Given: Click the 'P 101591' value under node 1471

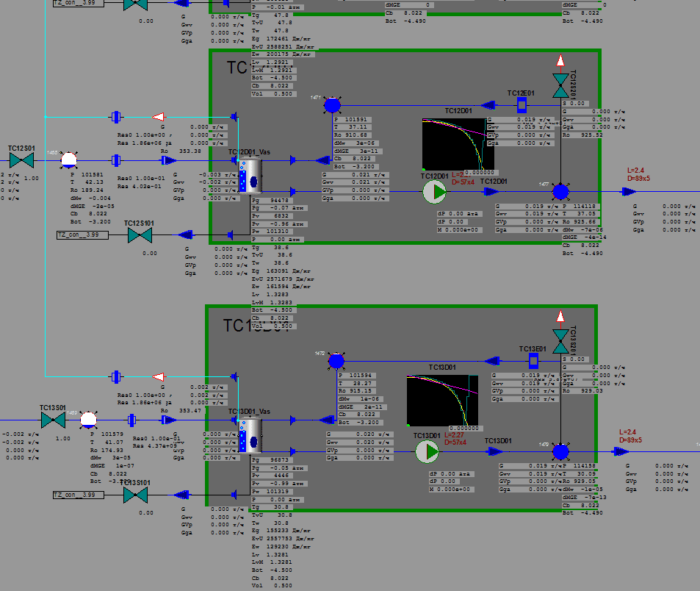Looking at the screenshot, I should 353,120.
